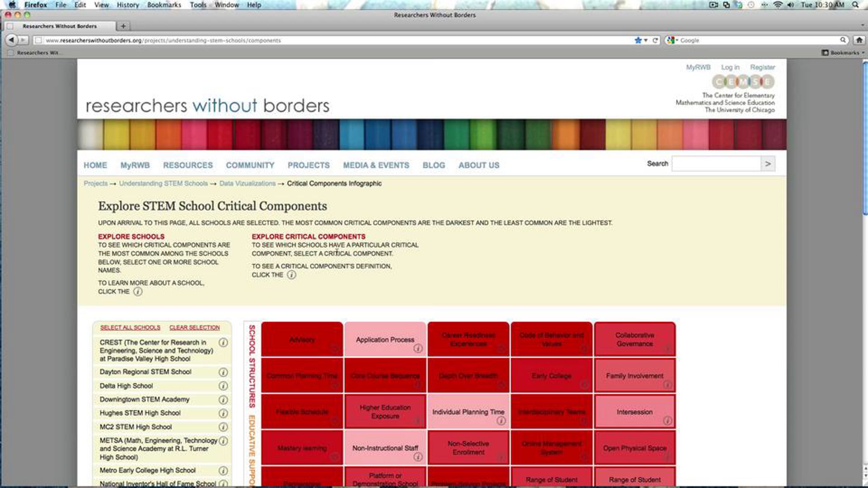Viewport: 868px width, 488px height.
Task: Open a new tab with the plus button
Action: [123, 26]
